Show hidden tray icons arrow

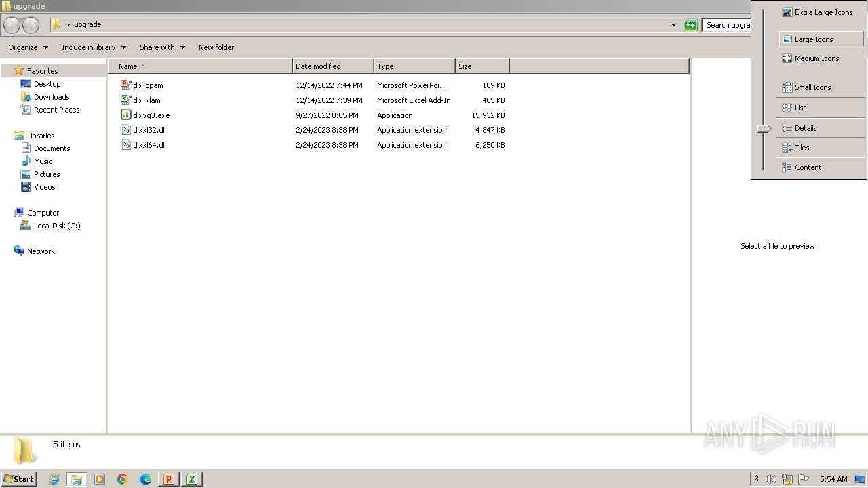tap(756, 479)
